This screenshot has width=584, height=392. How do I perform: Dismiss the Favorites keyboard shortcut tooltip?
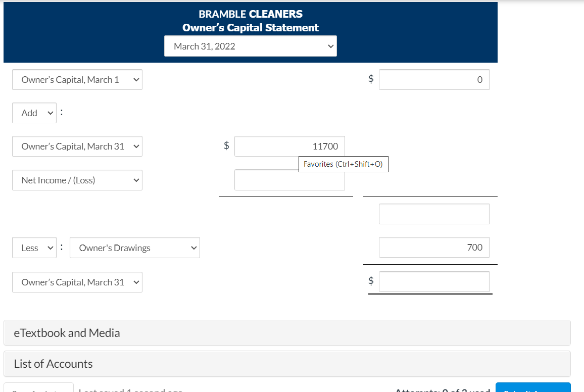click(x=344, y=164)
